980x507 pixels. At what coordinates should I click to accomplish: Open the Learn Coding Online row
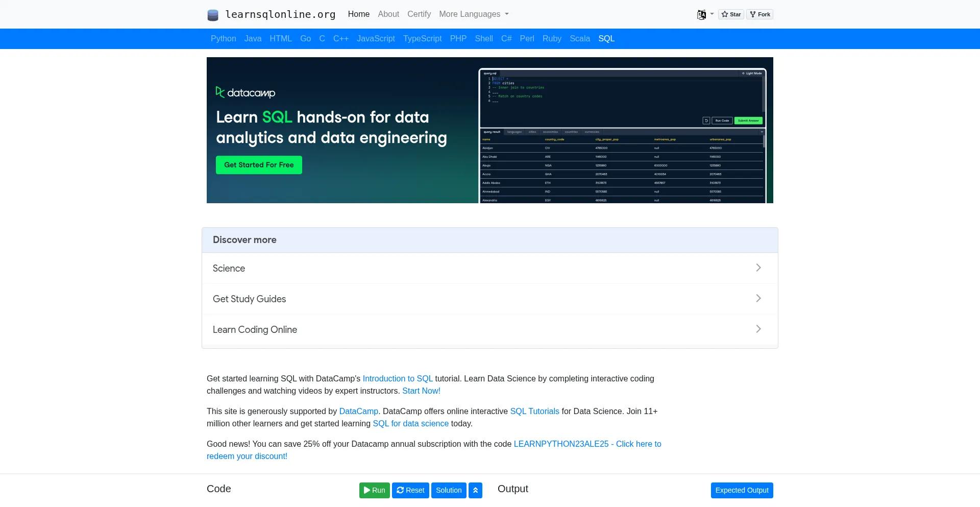(x=490, y=329)
